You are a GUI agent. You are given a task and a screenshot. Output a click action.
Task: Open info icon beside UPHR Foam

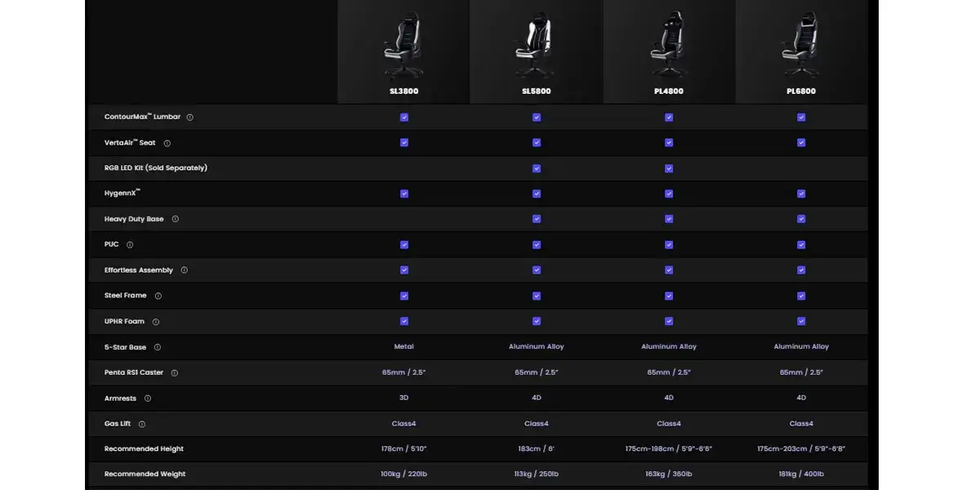click(156, 322)
